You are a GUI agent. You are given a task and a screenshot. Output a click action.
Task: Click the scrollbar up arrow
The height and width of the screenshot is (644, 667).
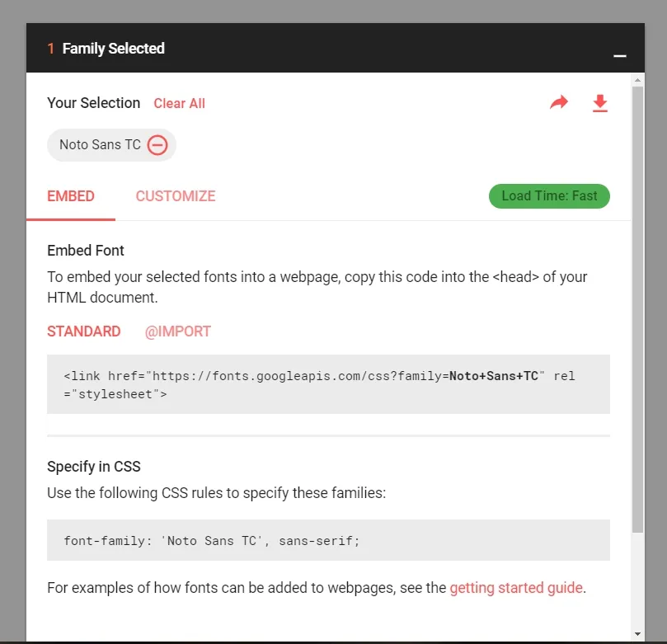tap(637, 80)
